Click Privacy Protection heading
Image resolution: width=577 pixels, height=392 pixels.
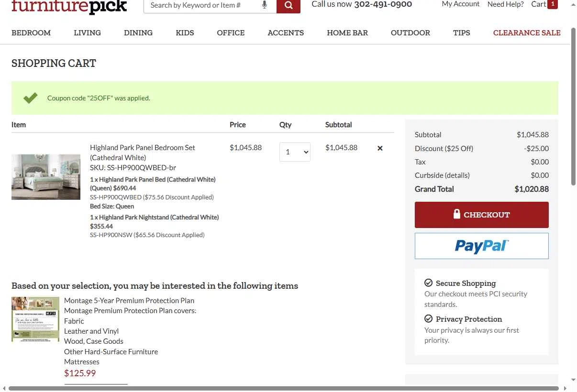point(469,319)
